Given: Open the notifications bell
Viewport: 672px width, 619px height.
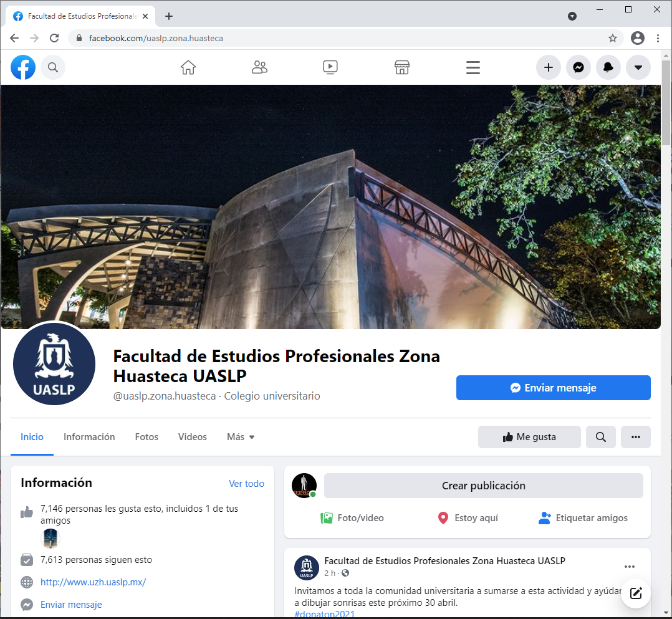Looking at the screenshot, I should tap(608, 67).
